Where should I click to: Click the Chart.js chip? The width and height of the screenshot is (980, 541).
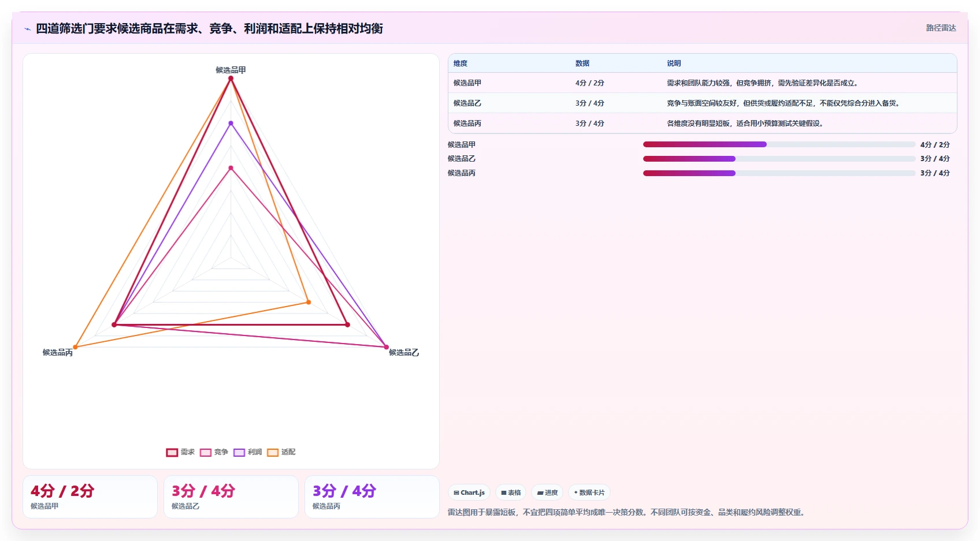pyautogui.click(x=469, y=493)
